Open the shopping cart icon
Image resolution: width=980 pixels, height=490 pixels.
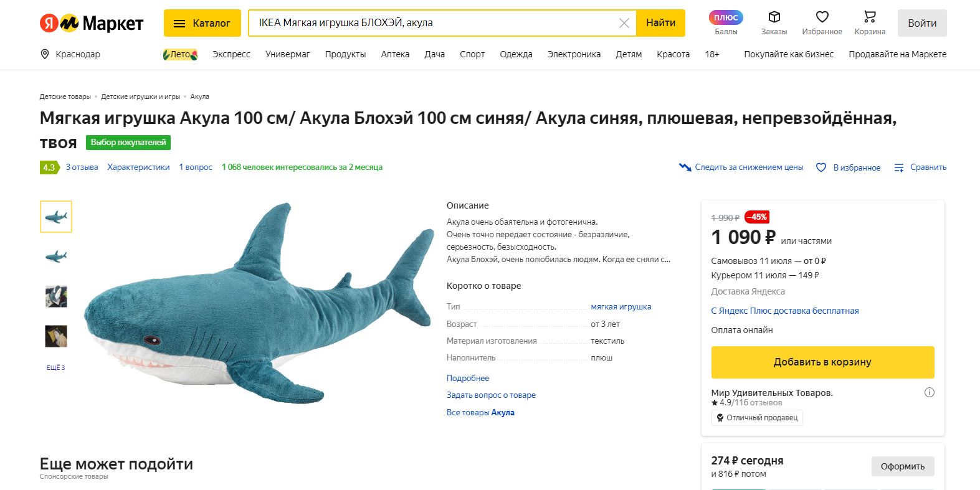tap(868, 17)
